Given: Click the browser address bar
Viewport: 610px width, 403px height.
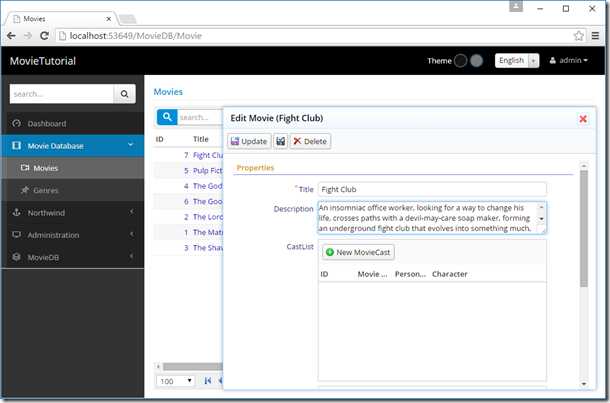Looking at the screenshot, I should click(315, 36).
